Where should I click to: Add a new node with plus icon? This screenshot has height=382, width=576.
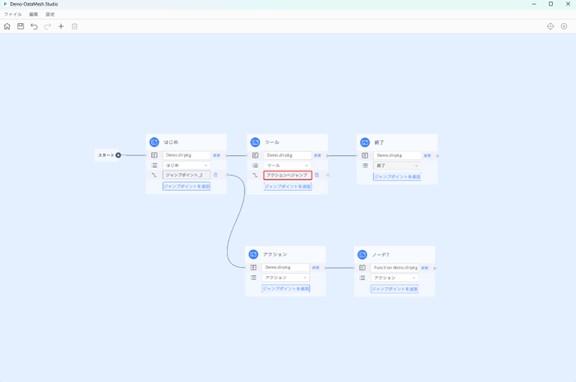click(61, 26)
